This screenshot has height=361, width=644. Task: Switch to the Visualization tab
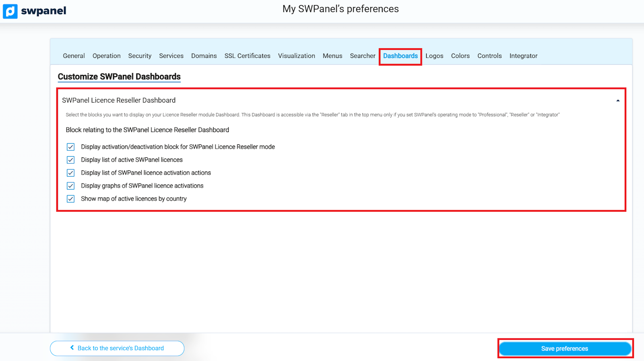coord(296,56)
